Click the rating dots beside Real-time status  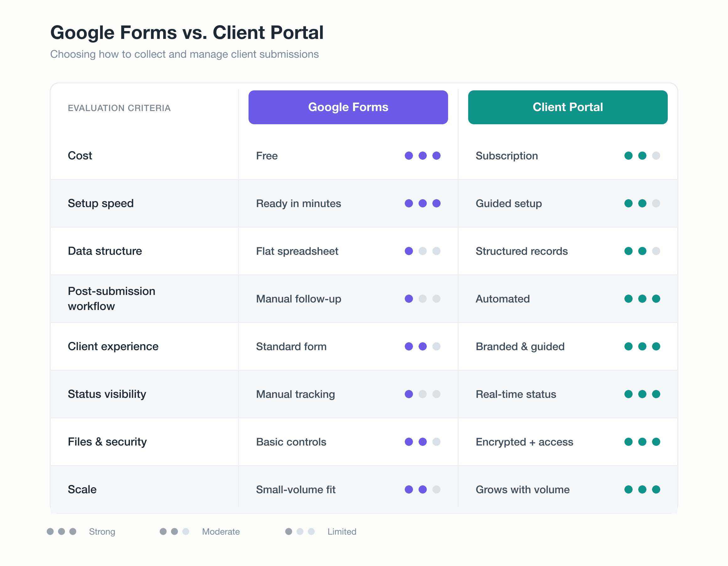coord(642,394)
